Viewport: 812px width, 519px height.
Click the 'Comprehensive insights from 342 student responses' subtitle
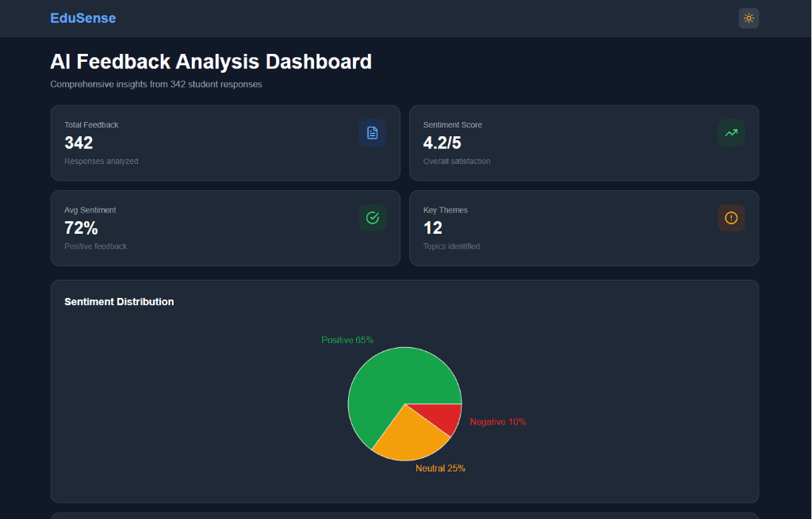click(156, 84)
